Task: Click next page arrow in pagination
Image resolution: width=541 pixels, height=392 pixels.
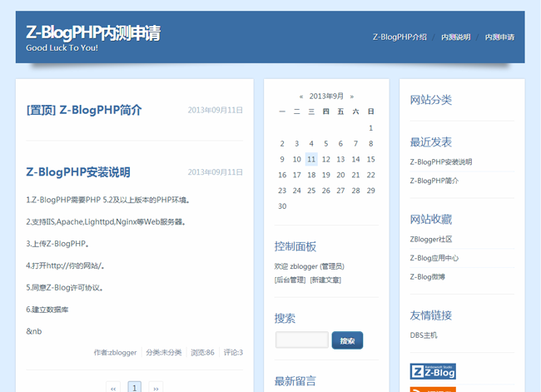Action: (156, 388)
